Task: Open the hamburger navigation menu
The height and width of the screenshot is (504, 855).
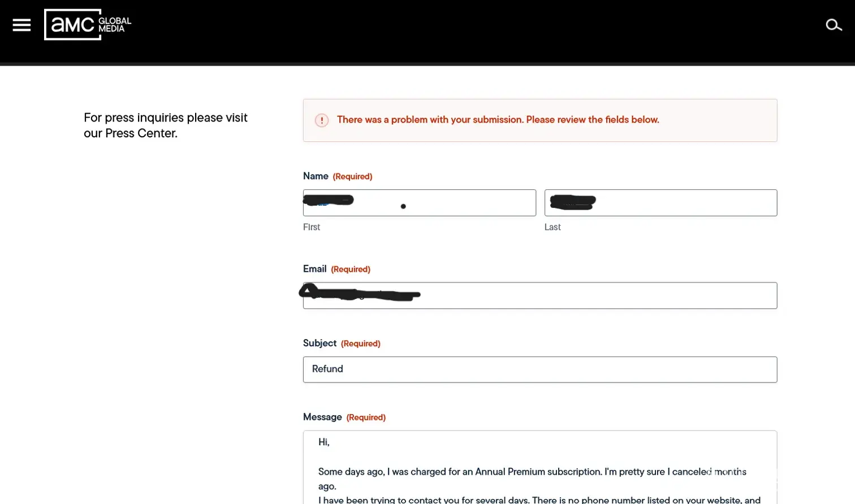Action: pyautogui.click(x=21, y=25)
